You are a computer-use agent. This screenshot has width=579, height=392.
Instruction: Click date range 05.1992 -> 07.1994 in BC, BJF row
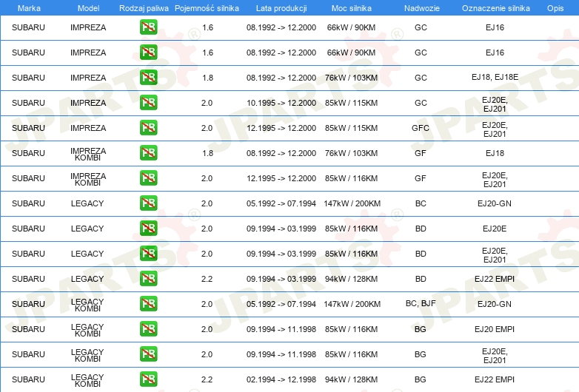pos(281,304)
